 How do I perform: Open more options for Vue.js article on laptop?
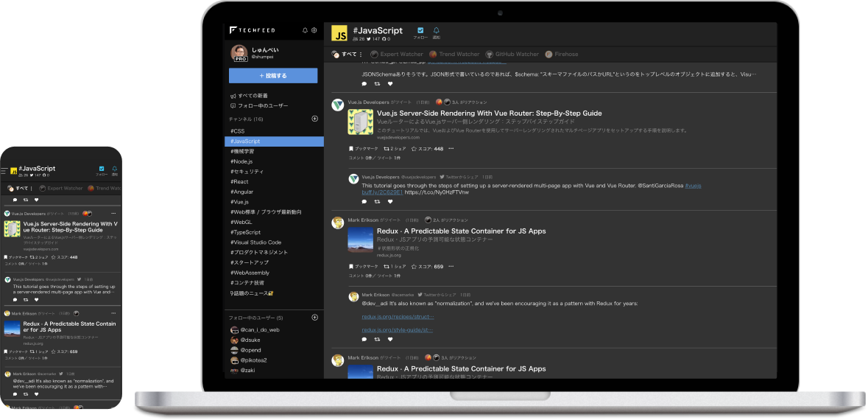click(x=451, y=149)
